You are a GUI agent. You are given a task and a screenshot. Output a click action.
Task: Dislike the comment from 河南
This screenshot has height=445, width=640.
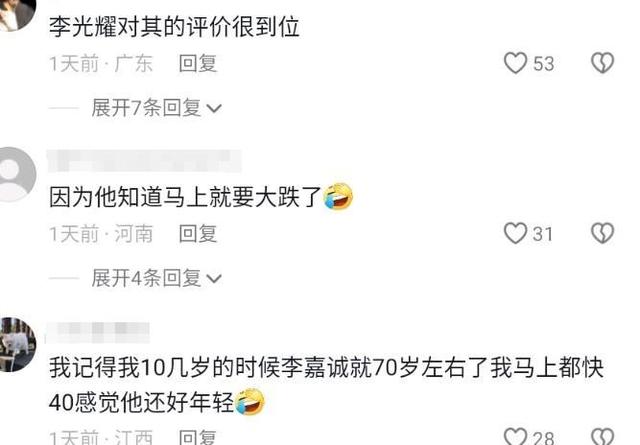tap(603, 233)
